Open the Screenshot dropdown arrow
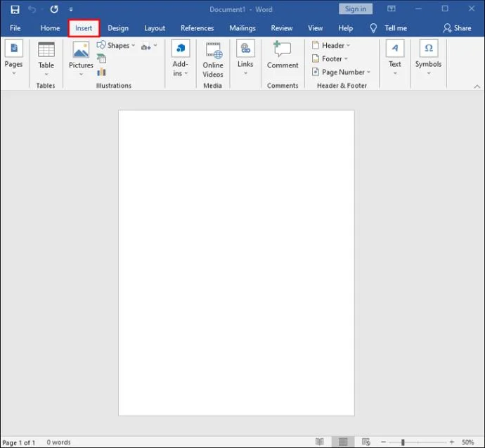This screenshot has width=485, height=448. click(x=155, y=46)
